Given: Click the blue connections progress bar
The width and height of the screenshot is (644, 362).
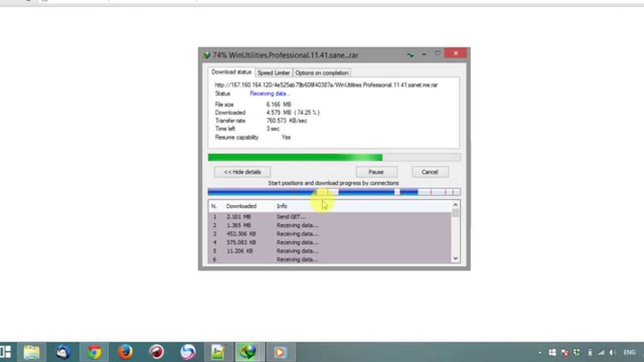Looking at the screenshot, I should click(334, 192).
